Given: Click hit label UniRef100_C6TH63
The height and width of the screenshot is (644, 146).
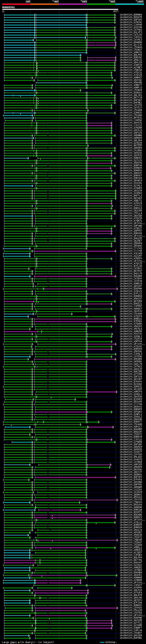Looking at the screenshot, I should [131, 30].
